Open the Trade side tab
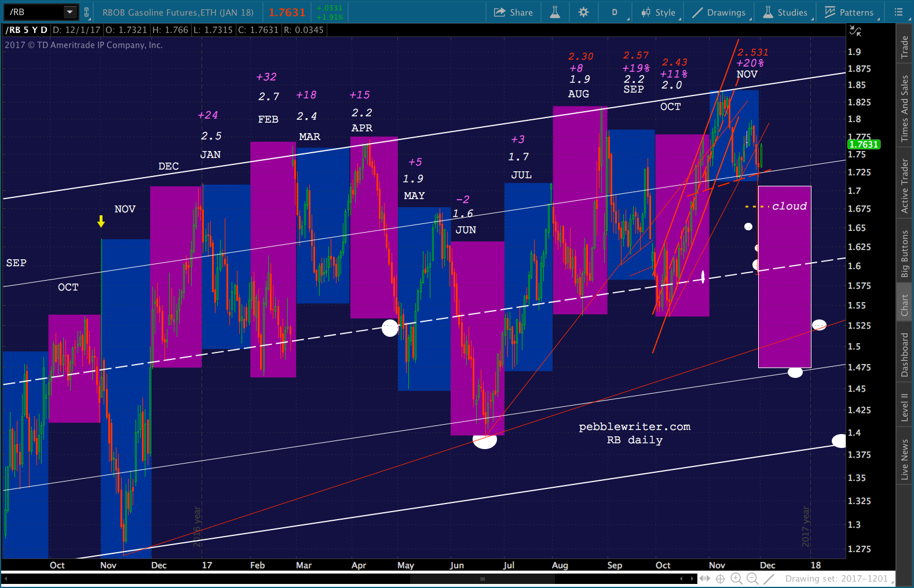This screenshot has height=588, width=914. click(904, 47)
